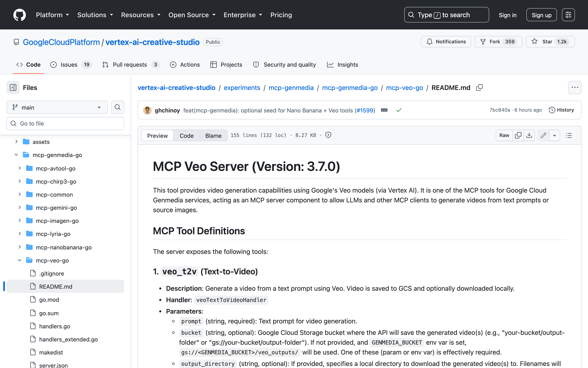Open more edit options dropdown arrow

pos(555,135)
